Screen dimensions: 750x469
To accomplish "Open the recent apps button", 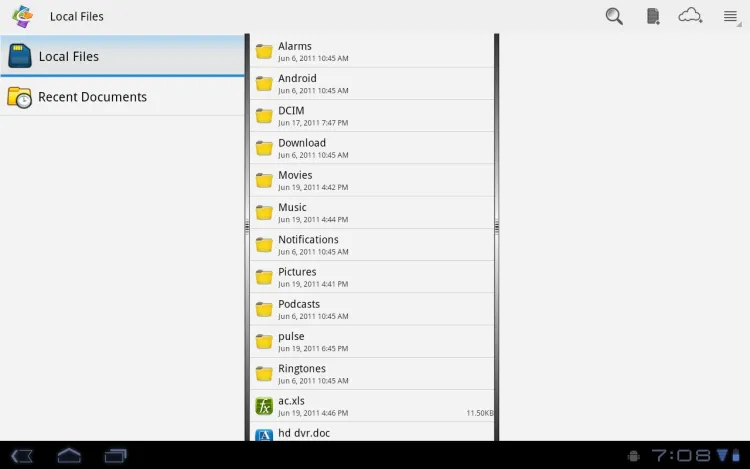I will pyautogui.click(x=116, y=456).
